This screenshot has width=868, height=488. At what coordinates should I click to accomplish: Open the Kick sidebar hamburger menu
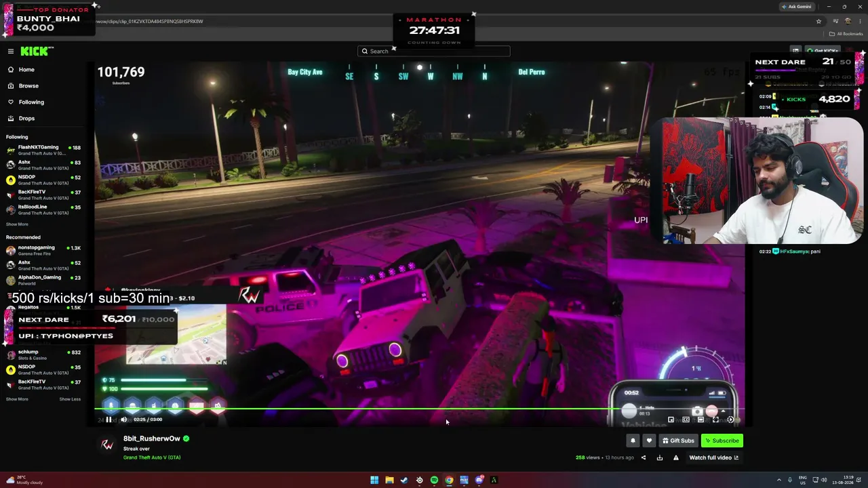point(11,52)
